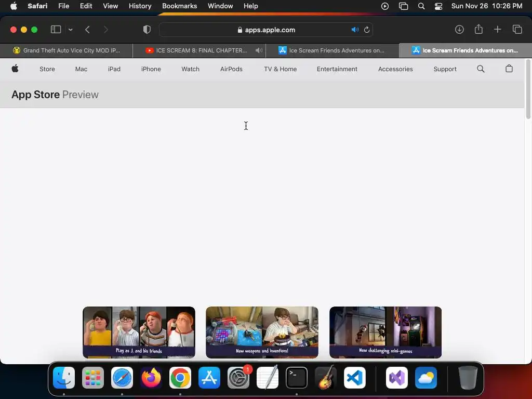Image resolution: width=532 pixels, height=399 pixels.
Task: Click the page vertical scrollbar
Action: click(x=528, y=89)
